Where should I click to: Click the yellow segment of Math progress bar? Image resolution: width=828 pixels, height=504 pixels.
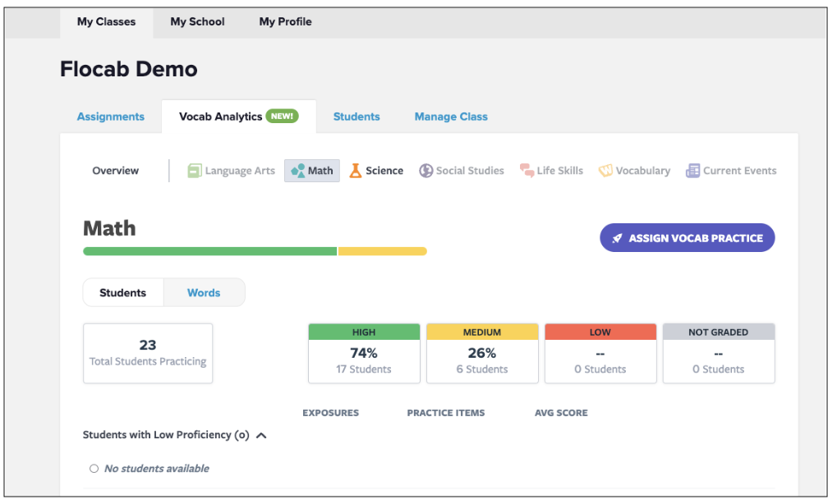click(x=382, y=251)
